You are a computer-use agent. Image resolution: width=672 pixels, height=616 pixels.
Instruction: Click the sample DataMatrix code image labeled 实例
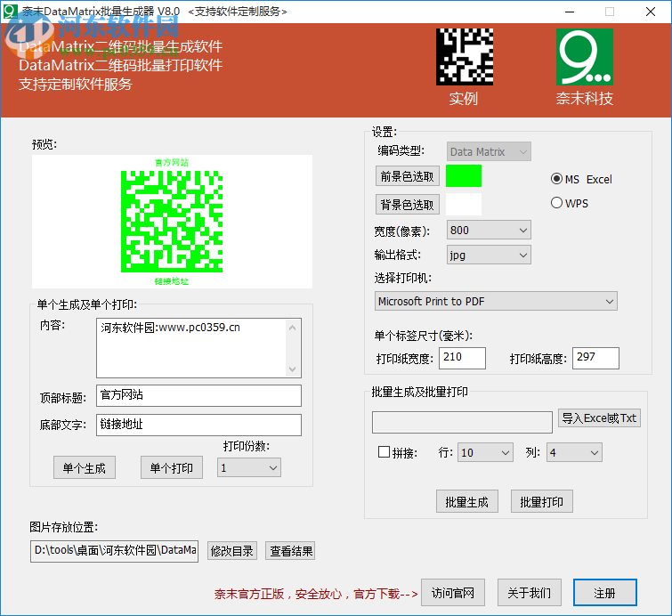[465, 57]
